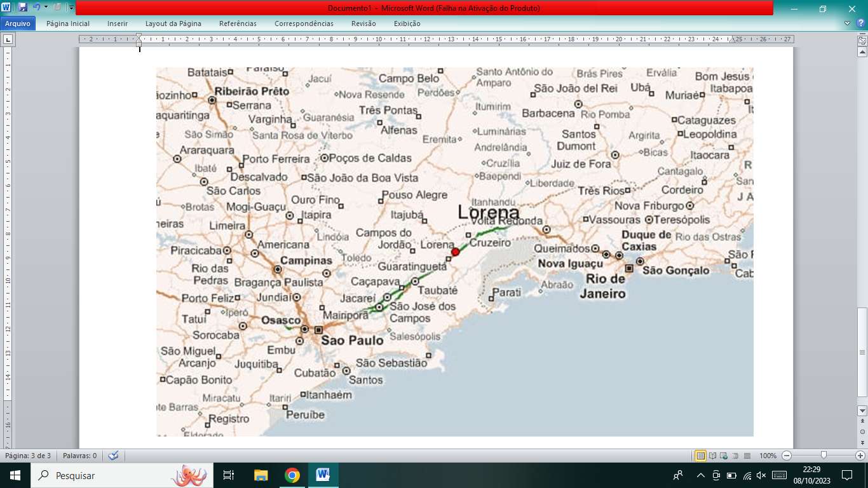Click the 100% zoom level button

pos(768,456)
